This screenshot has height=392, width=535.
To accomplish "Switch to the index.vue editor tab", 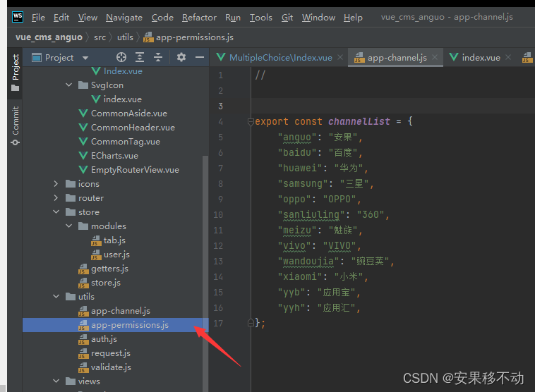I will [x=481, y=58].
